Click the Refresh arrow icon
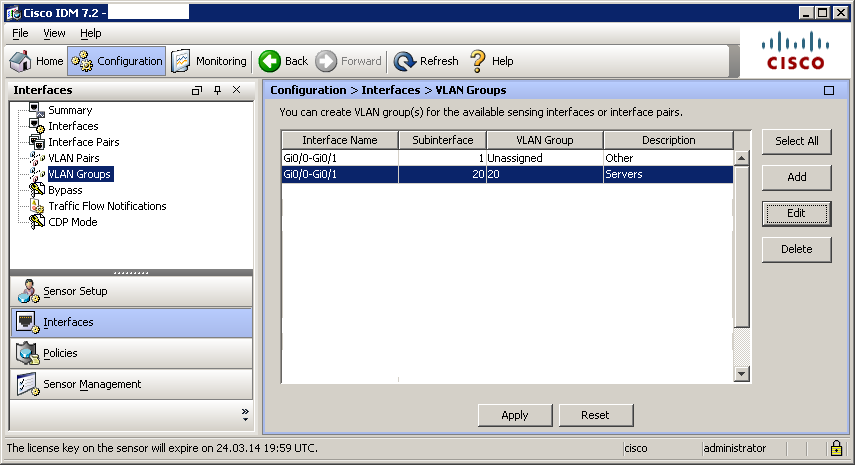This screenshot has height=465, width=855. coord(405,61)
